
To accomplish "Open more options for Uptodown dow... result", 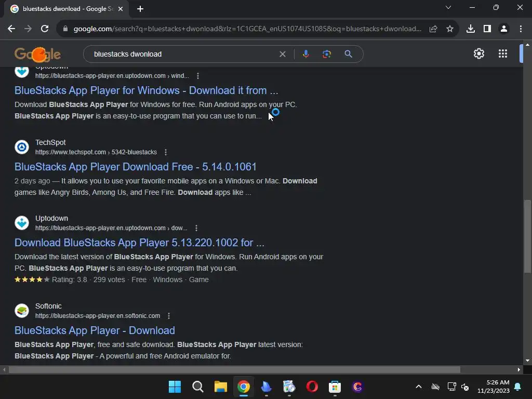I will 196,229.
